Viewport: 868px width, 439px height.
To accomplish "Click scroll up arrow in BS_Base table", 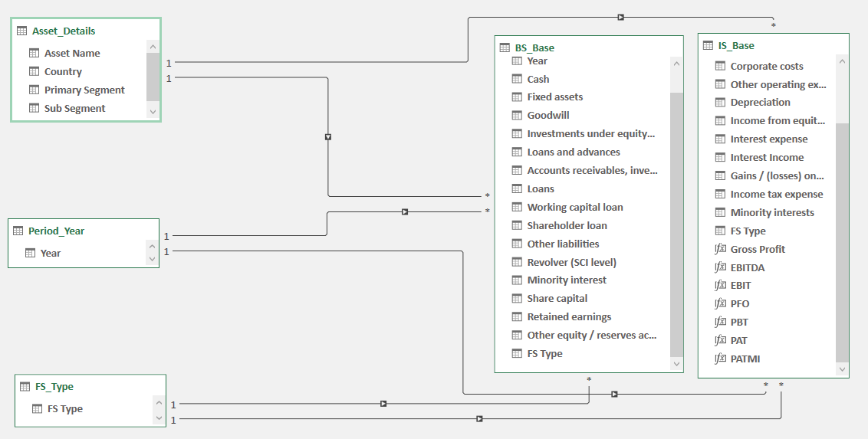I will (676, 64).
